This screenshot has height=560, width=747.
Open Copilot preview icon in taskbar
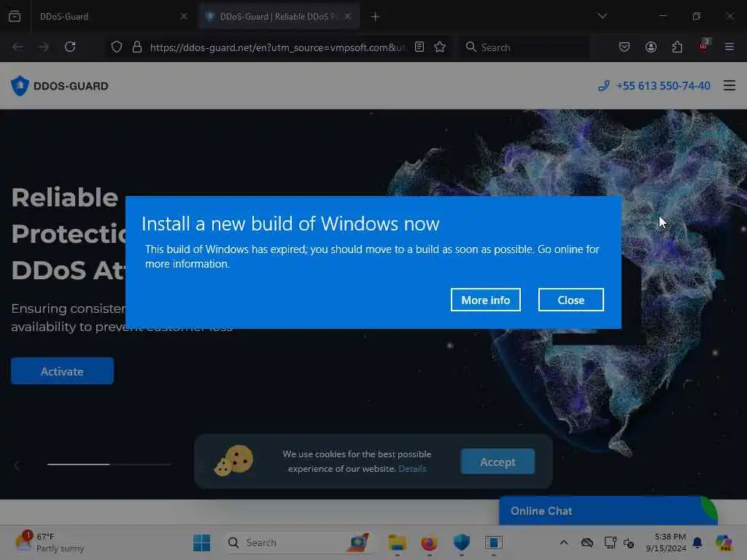point(724,542)
